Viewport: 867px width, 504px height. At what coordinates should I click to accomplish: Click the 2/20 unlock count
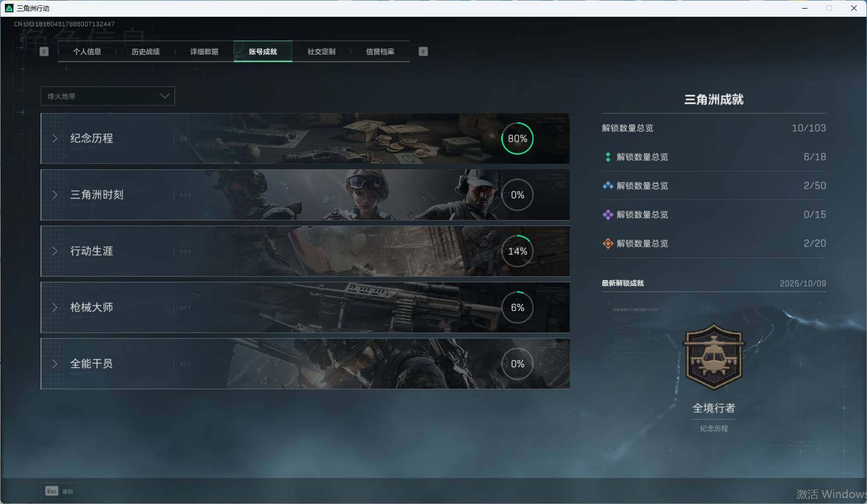click(x=815, y=243)
